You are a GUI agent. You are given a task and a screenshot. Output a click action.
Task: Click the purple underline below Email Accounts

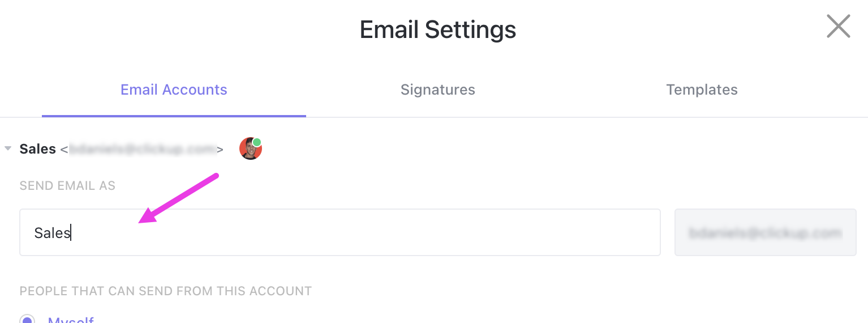click(174, 116)
